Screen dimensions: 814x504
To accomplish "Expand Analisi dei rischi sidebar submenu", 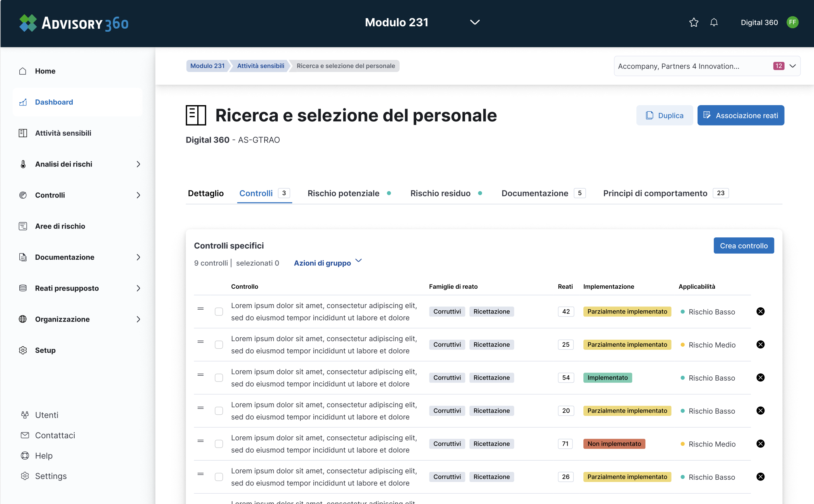I will click(138, 164).
